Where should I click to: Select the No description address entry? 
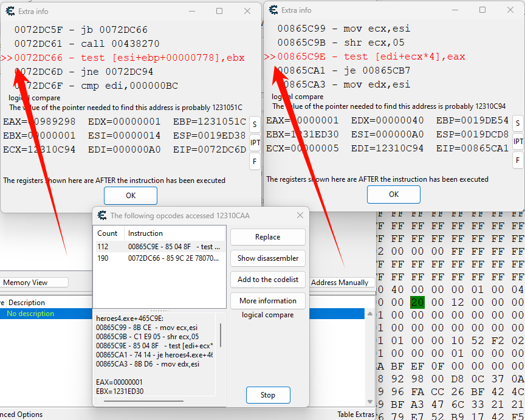click(182, 314)
